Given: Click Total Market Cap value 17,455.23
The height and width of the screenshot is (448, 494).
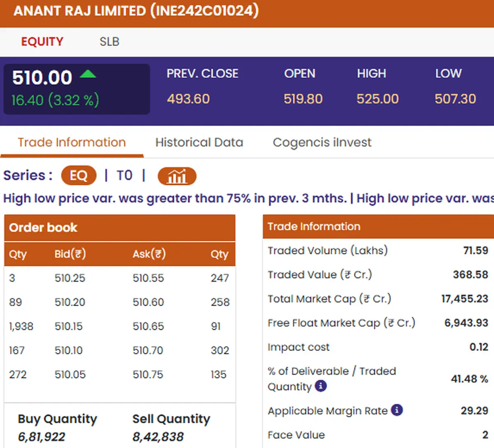Looking at the screenshot, I should coord(465,299).
